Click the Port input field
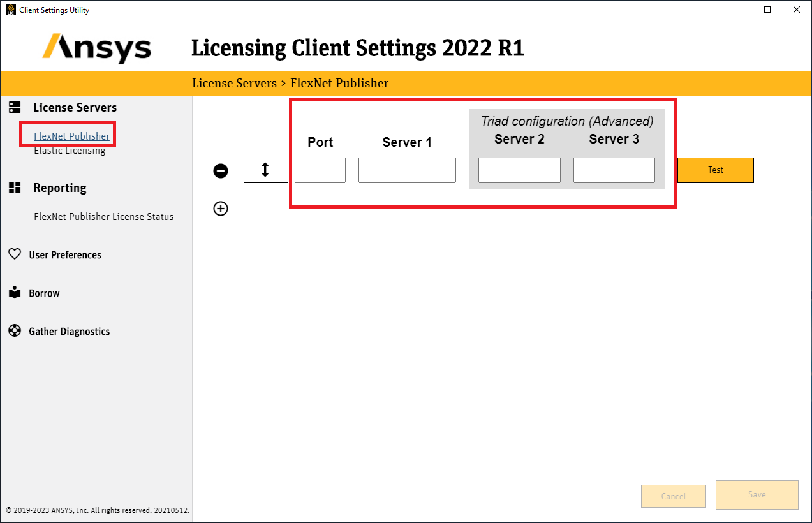 pyautogui.click(x=320, y=170)
